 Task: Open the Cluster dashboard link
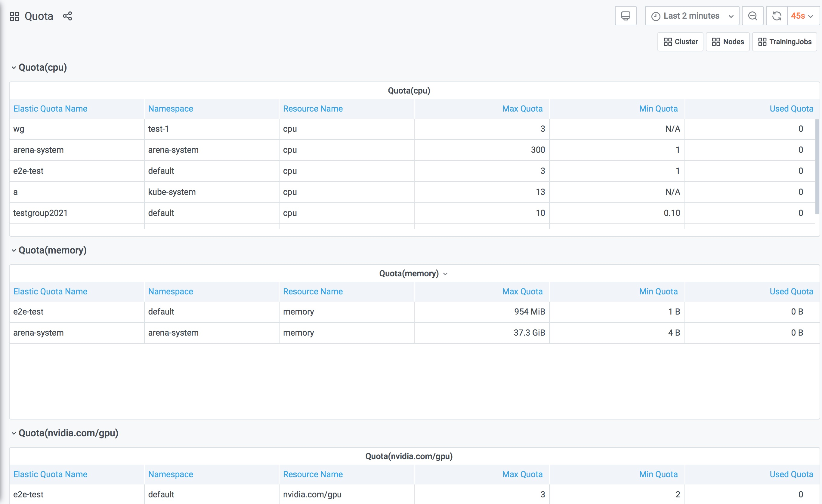tap(680, 42)
